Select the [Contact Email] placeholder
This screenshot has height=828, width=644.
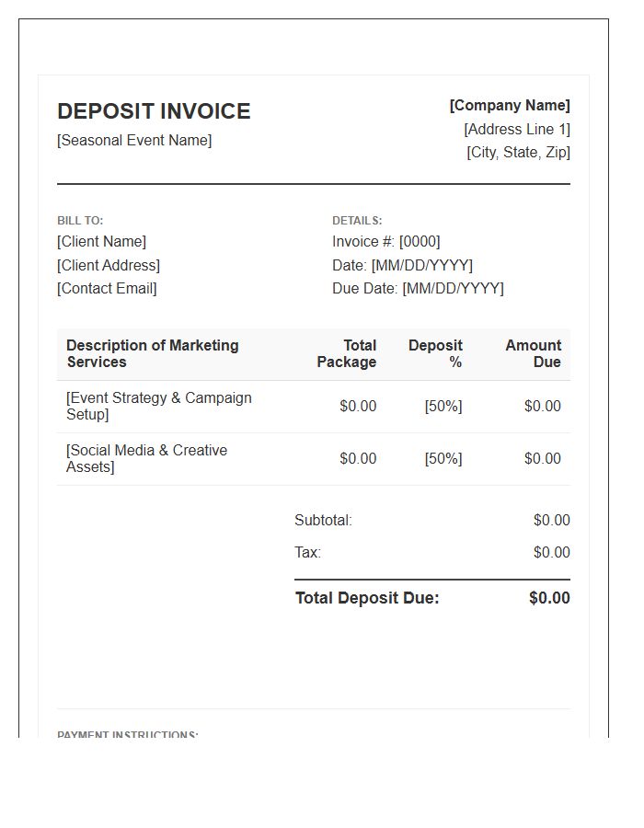(x=107, y=288)
